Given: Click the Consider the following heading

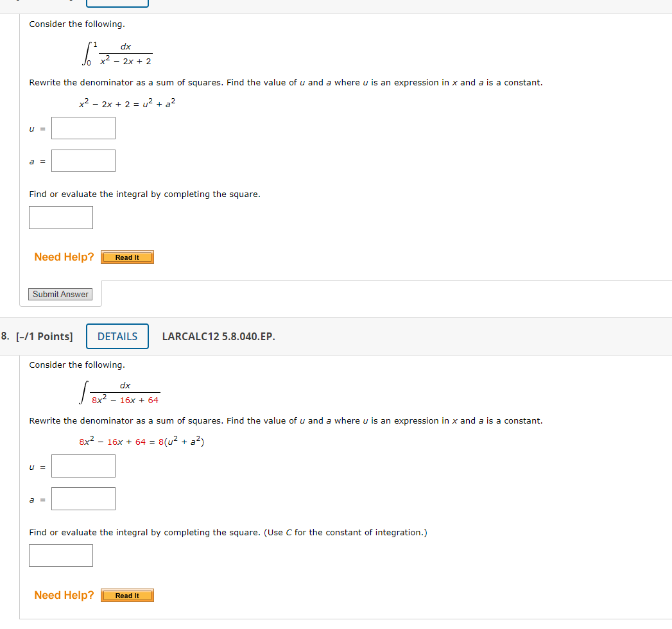Looking at the screenshot, I should pyautogui.click(x=76, y=24).
